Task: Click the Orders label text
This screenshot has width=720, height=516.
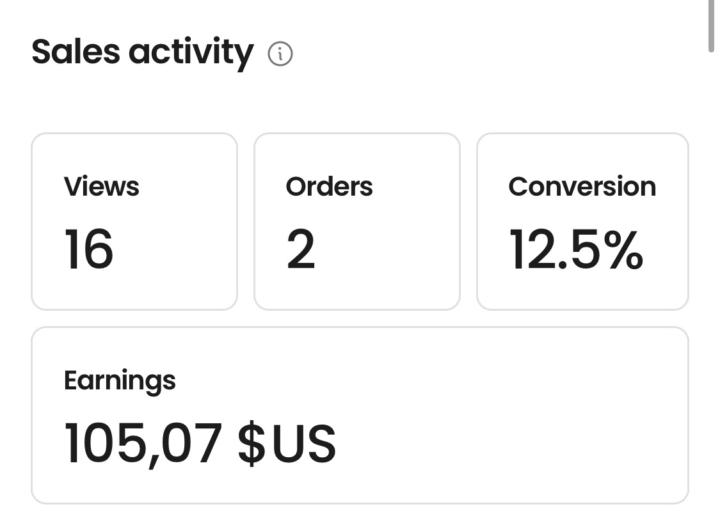Action: [x=329, y=187]
